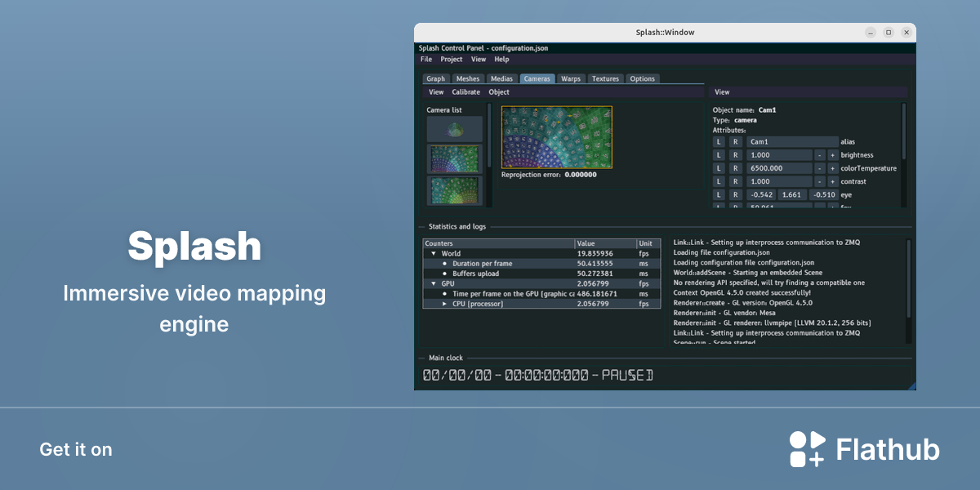Screen dimensions: 980x490
Task: Click the R button for eye
Action: pos(735,194)
